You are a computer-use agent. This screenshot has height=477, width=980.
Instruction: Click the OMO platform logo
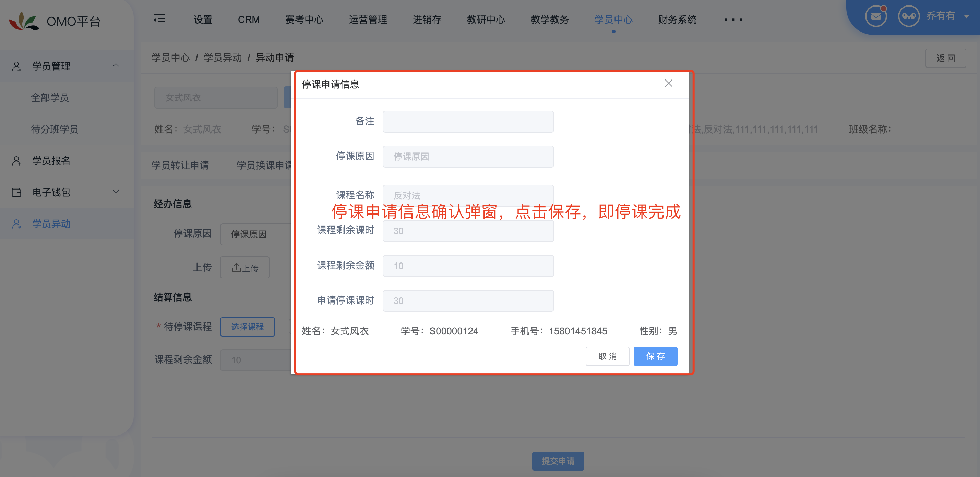click(x=24, y=21)
